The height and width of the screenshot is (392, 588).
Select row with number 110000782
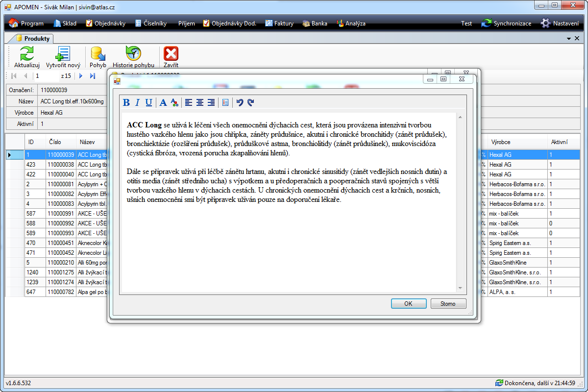[x=61, y=292]
